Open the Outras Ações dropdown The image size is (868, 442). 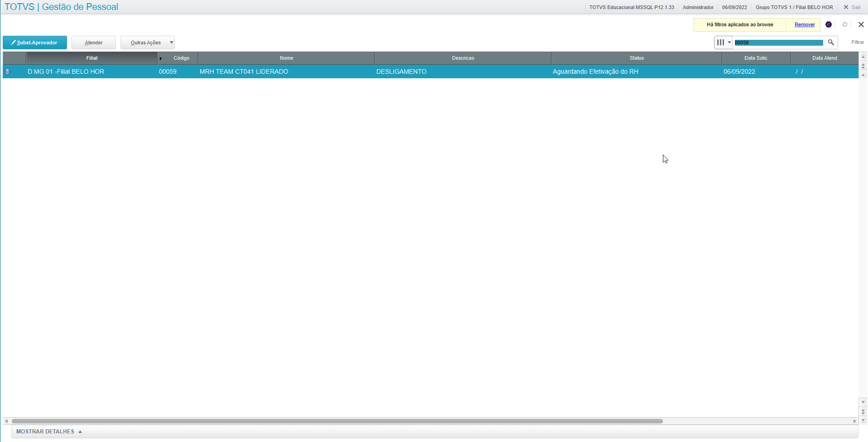[148, 43]
